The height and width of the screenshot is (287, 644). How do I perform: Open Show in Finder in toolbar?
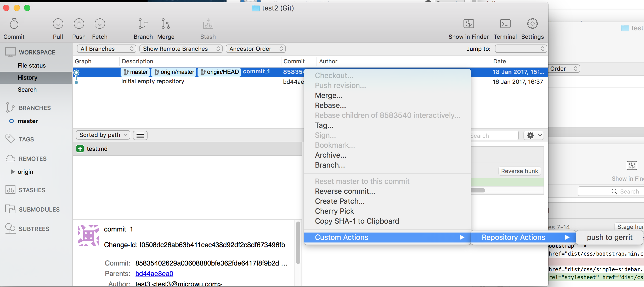[468, 24]
